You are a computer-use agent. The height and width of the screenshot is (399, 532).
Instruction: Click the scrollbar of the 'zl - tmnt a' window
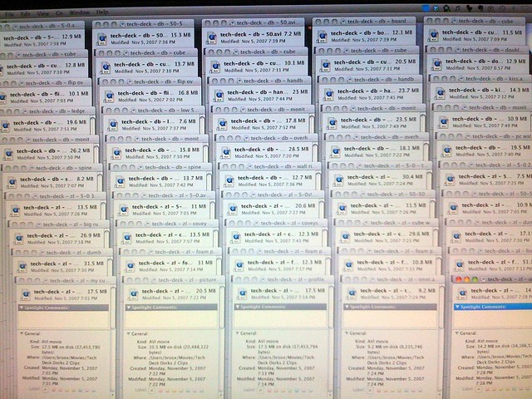pos(441,307)
